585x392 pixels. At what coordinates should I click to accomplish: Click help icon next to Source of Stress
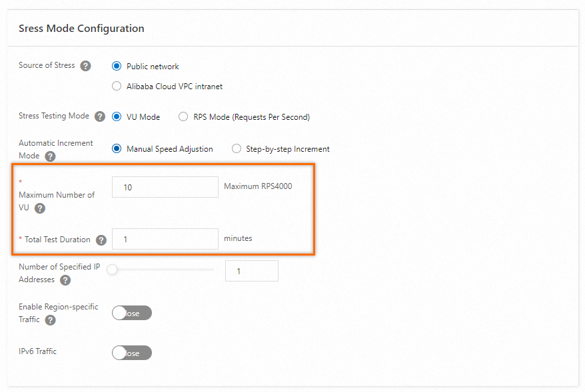pos(85,66)
